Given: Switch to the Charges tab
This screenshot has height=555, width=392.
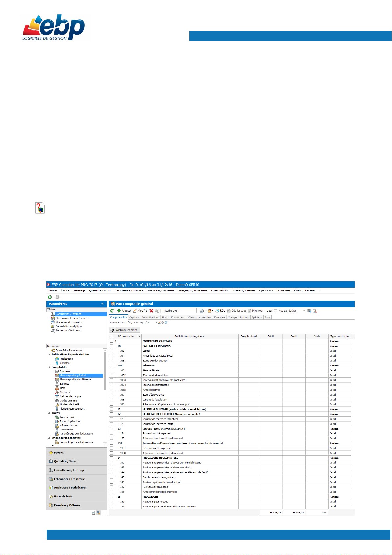Looking at the screenshot, I should [233, 318].
